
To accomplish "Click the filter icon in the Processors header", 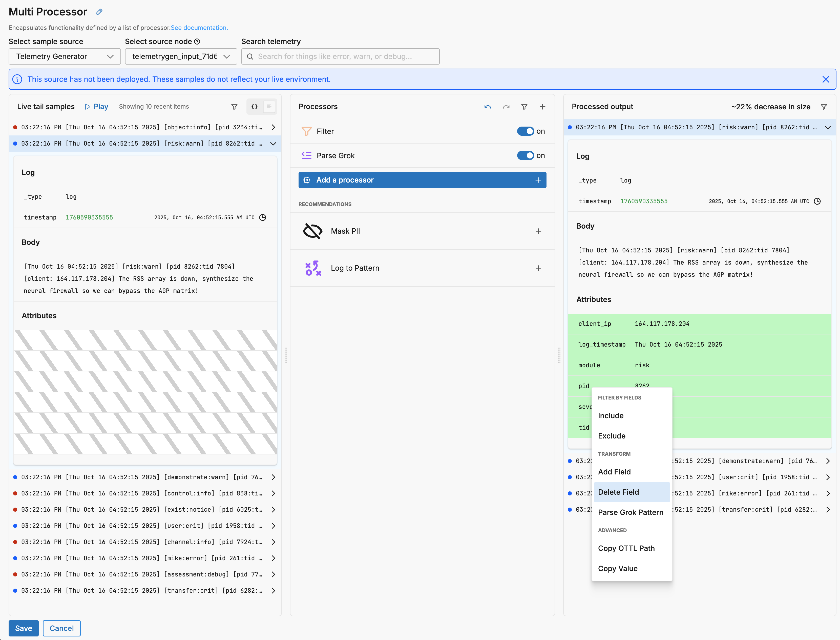I will (x=524, y=107).
